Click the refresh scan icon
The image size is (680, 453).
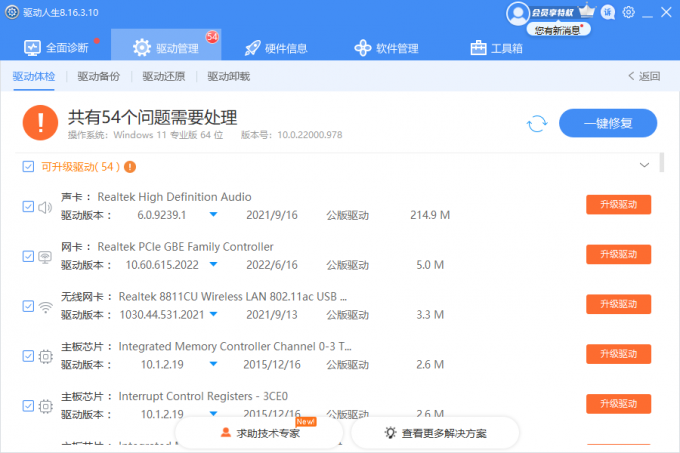pos(537,124)
